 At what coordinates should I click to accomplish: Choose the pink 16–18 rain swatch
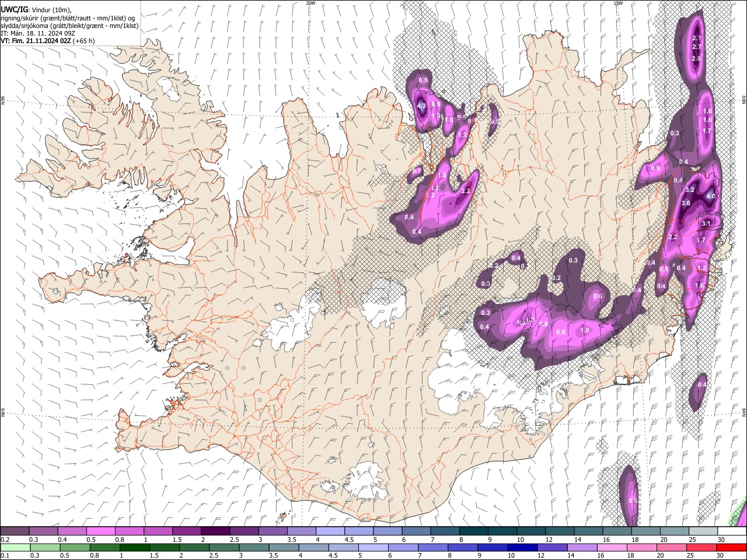coord(611,547)
